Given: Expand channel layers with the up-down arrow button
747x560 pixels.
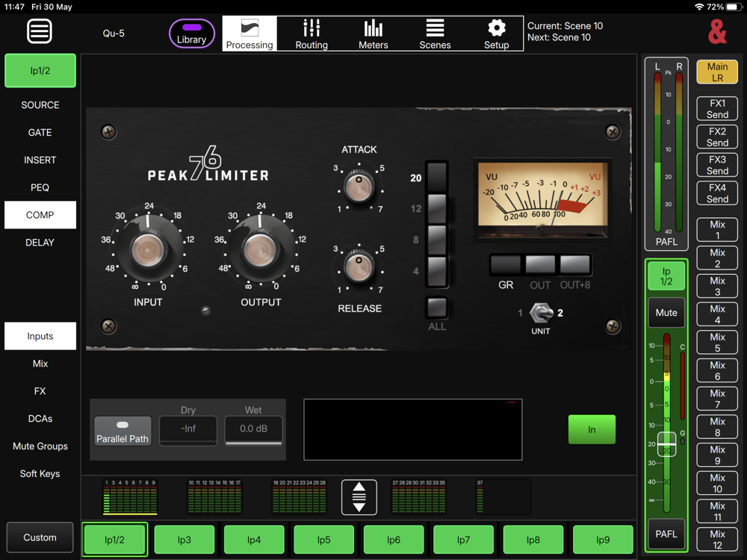Looking at the screenshot, I should [359, 497].
